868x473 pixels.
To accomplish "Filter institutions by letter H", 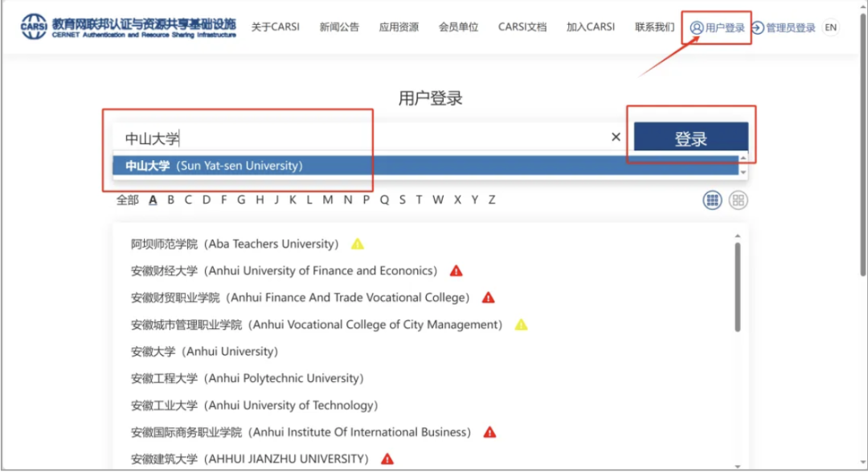I will click(x=260, y=200).
